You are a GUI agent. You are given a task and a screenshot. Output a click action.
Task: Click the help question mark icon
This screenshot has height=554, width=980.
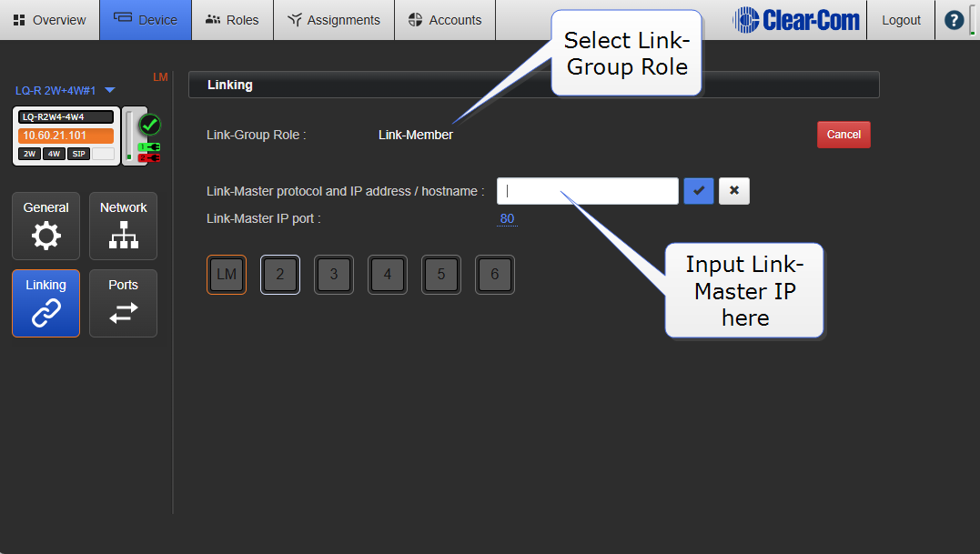click(x=954, y=20)
